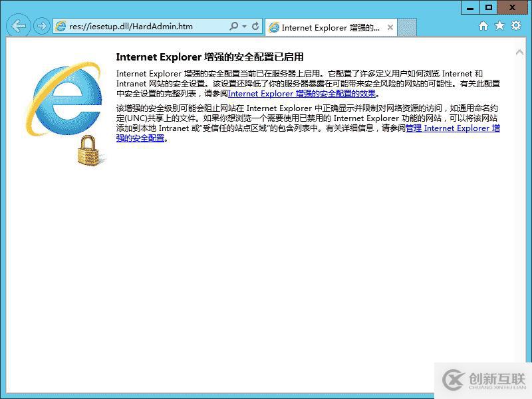The height and width of the screenshot is (399, 532).
Task: Open the Home page icon
Action: click(483, 26)
